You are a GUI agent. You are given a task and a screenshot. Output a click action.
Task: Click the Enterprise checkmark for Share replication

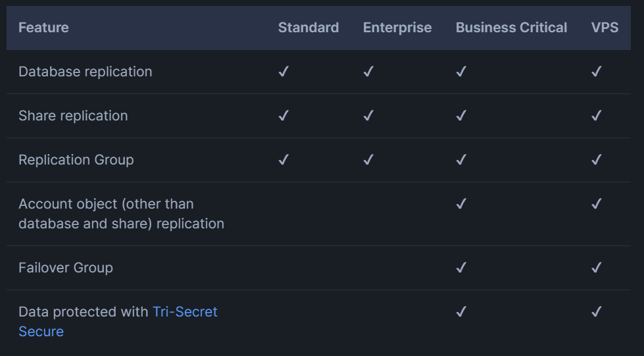coord(368,116)
